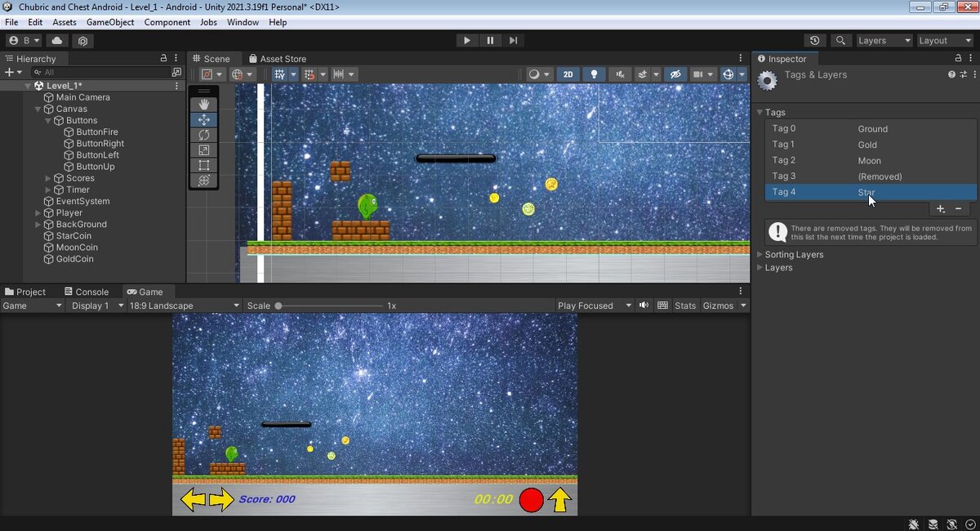
Task: Open Unity Cloud services icon
Action: pos(56,40)
